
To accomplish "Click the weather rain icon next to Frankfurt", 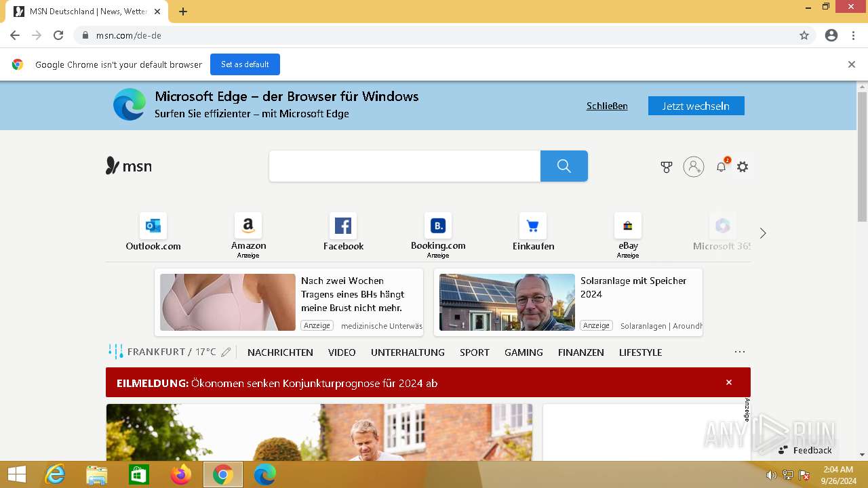I will point(116,352).
